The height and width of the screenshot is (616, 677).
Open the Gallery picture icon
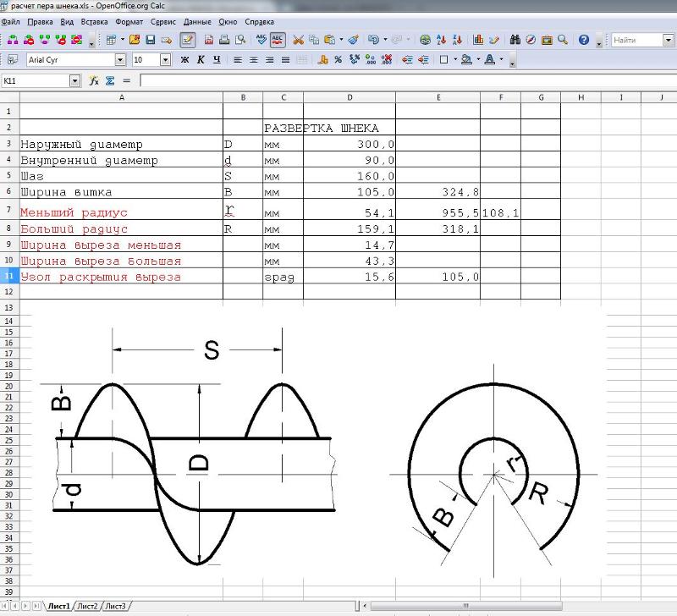click(547, 40)
